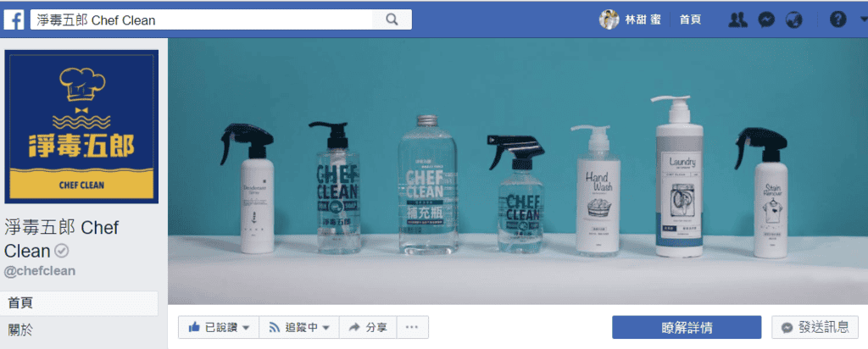Screen dimensions: 868x349
Task: Click the verified badge beside page name
Action: point(61,252)
